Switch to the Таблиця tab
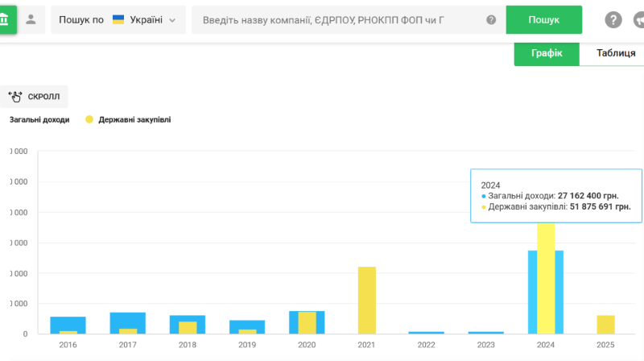 pos(615,53)
